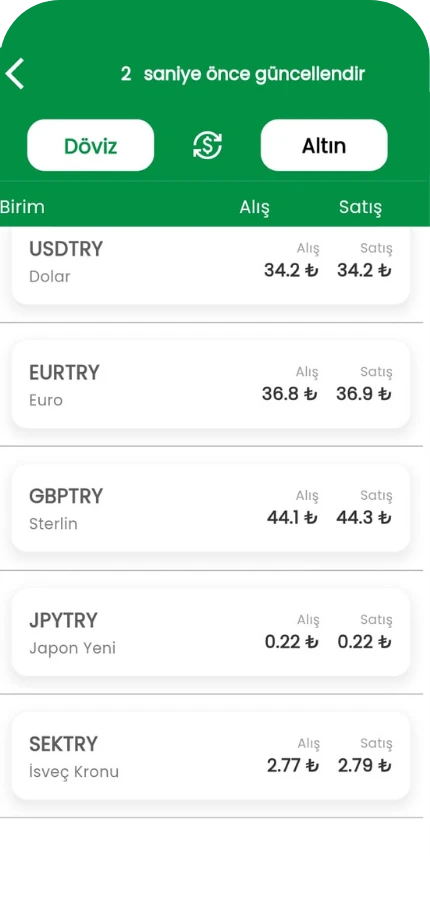430x900 pixels.
Task: Select JPYTRY Alış price 0.22
Action: coord(291,642)
